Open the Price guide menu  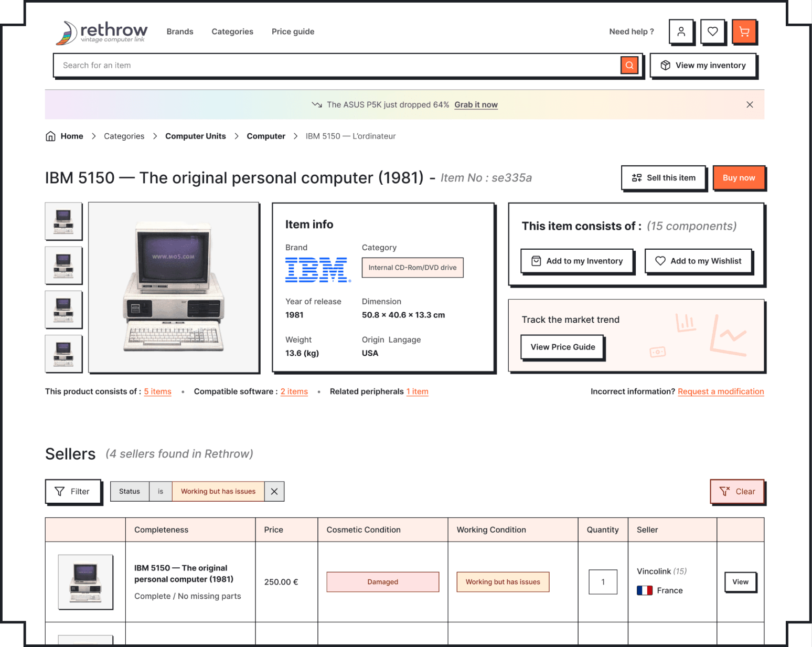(293, 31)
